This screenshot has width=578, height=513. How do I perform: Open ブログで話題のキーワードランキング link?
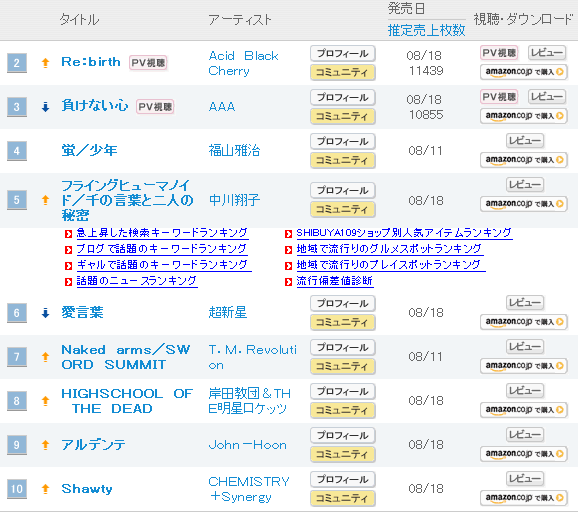162,249
